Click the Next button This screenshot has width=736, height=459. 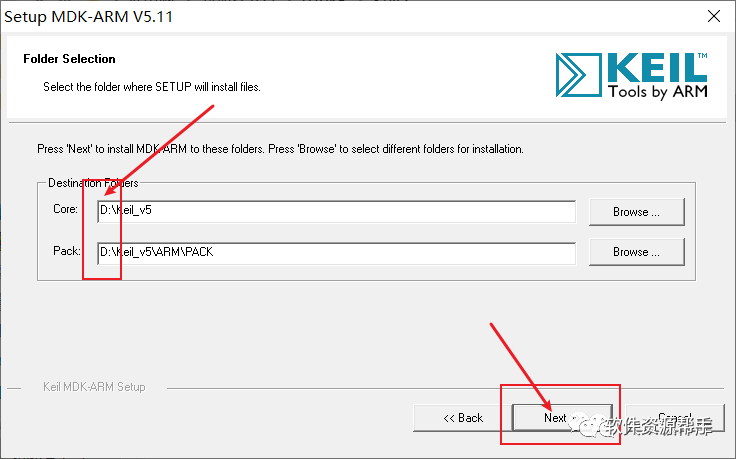pos(562,417)
